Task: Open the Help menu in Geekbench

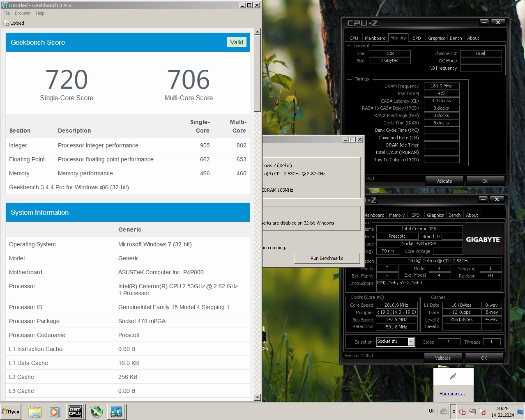Action: (x=40, y=13)
